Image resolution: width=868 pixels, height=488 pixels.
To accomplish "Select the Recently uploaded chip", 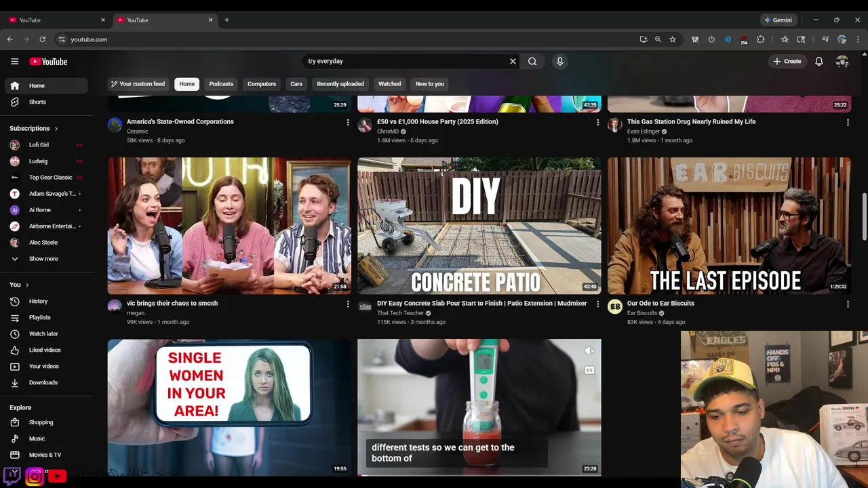I will coord(340,84).
